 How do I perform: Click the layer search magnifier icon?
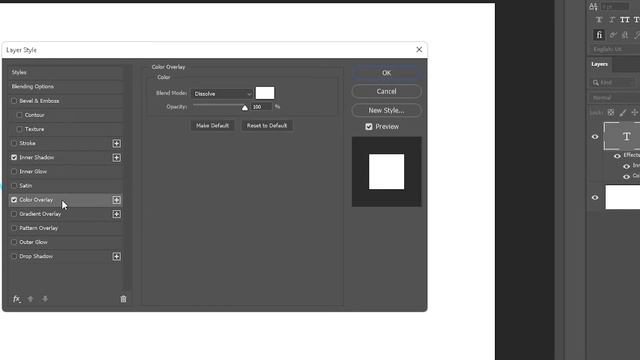pos(596,82)
